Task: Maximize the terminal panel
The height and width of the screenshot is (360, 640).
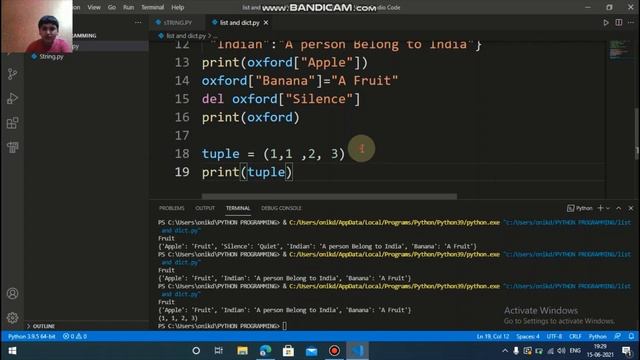Action: point(619,208)
